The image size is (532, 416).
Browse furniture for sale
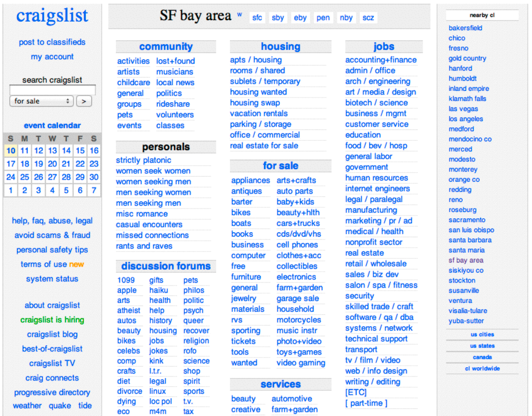pyautogui.click(x=246, y=277)
